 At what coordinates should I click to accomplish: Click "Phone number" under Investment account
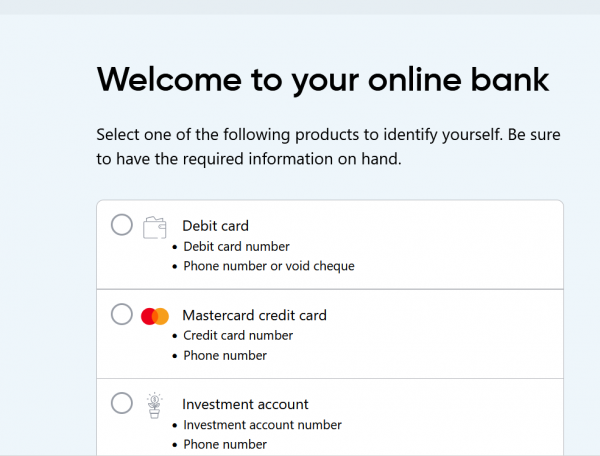(225, 444)
